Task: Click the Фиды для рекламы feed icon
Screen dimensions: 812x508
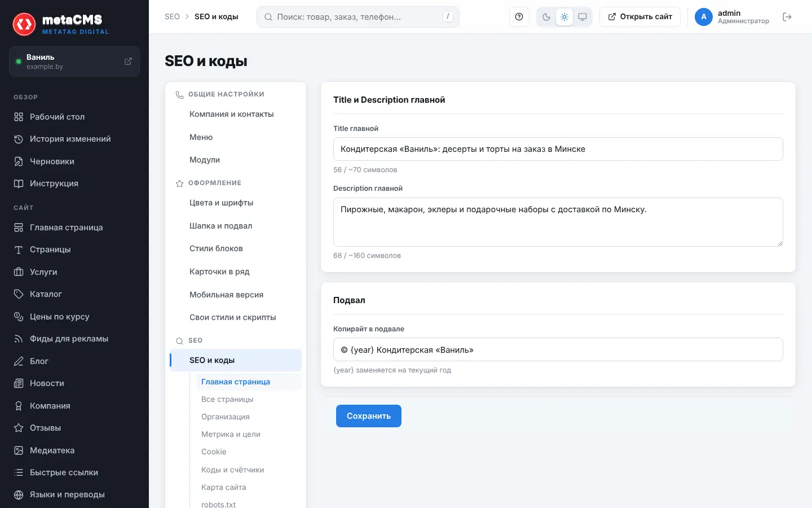Action: pyautogui.click(x=19, y=339)
